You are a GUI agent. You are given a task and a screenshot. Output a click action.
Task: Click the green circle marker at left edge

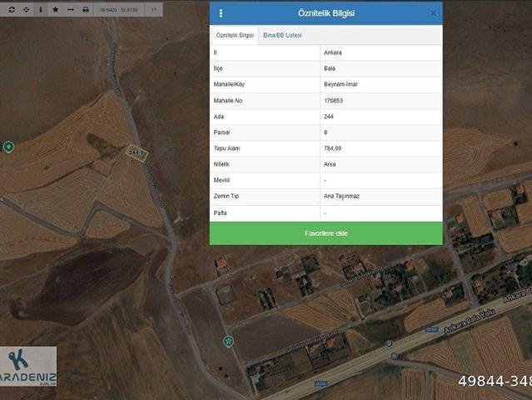pos(8,147)
